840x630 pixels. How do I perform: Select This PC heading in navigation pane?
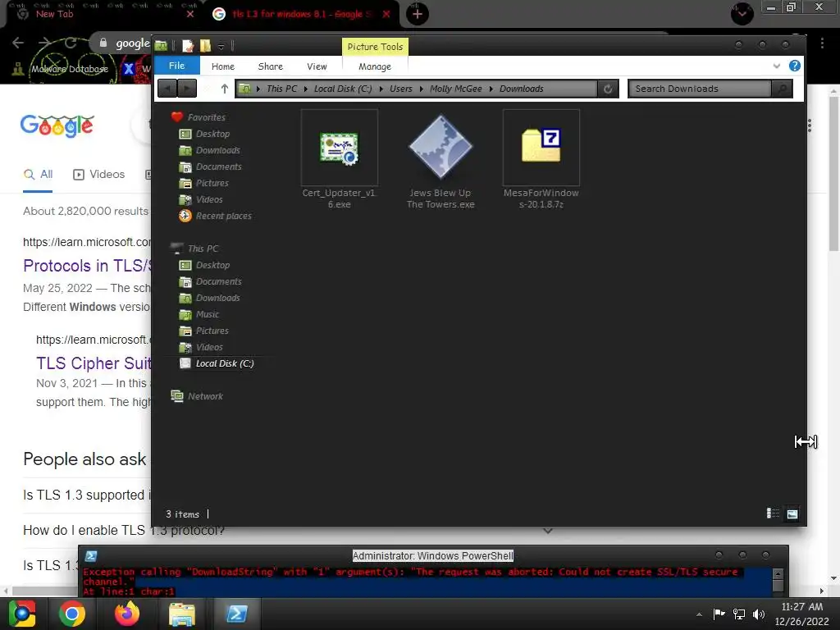pyautogui.click(x=203, y=249)
